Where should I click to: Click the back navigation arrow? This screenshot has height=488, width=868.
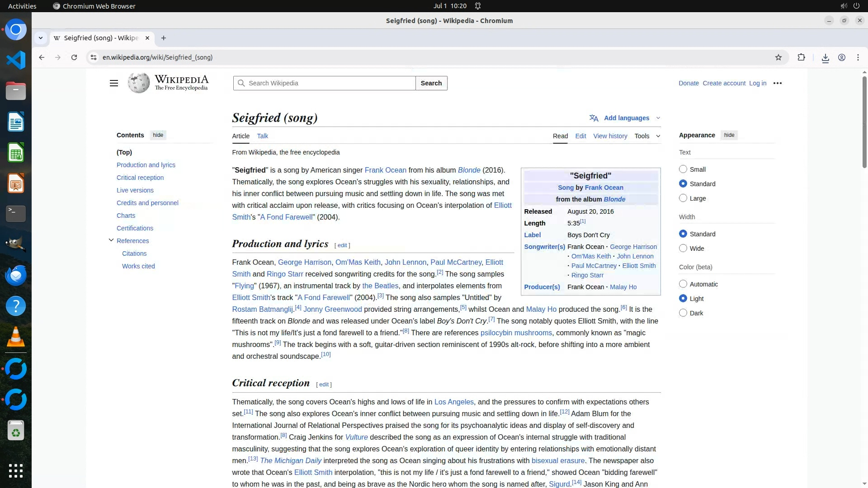click(42, 57)
